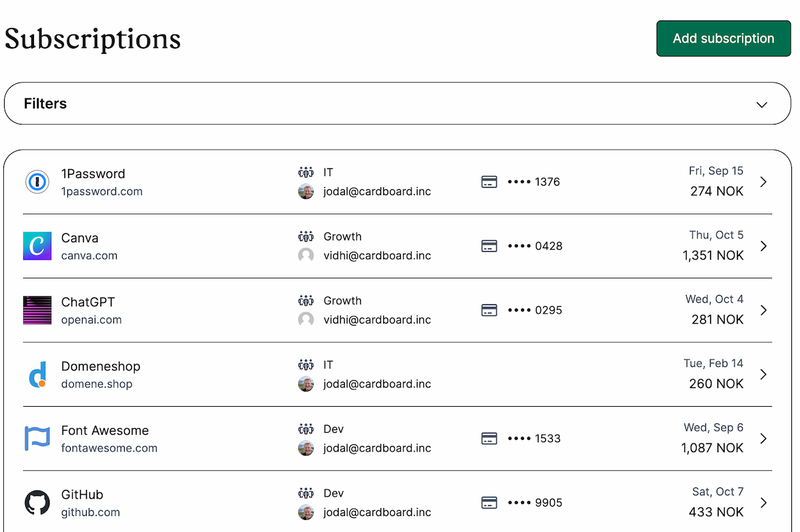Click the Add subscription button
Screen dimensions: 800x532
[723, 38]
